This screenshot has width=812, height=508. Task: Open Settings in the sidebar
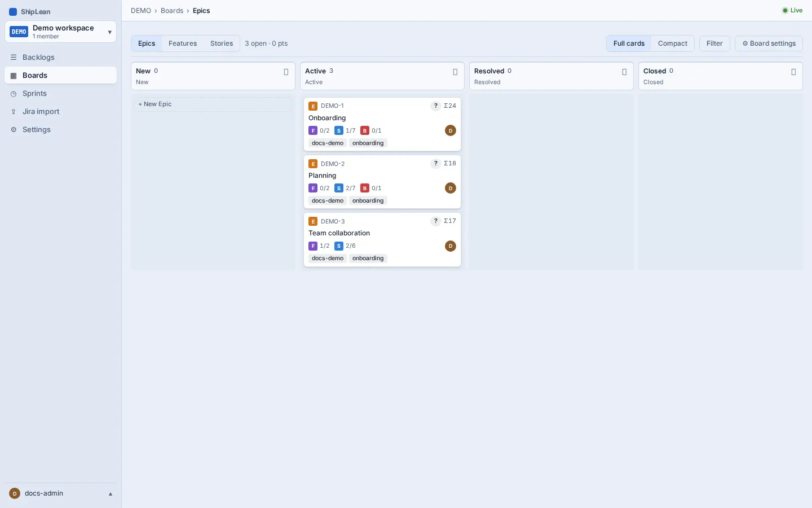pyautogui.click(x=60, y=130)
